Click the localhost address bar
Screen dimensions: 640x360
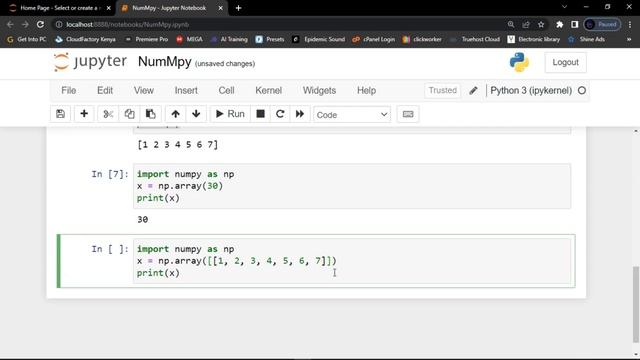pos(282,24)
